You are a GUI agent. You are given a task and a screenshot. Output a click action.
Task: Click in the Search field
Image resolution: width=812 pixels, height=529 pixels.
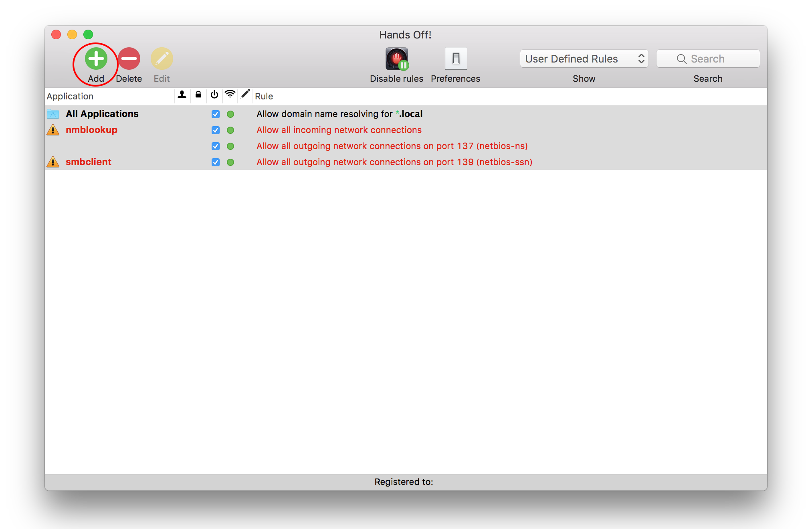pyautogui.click(x=708, y=59)
